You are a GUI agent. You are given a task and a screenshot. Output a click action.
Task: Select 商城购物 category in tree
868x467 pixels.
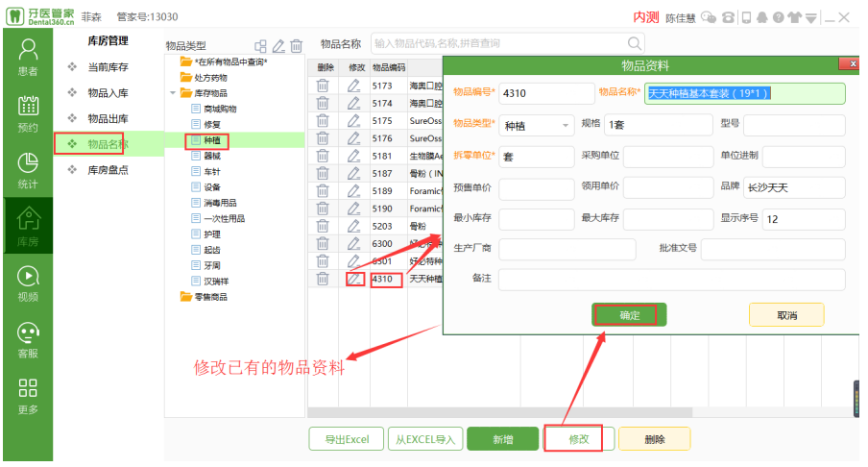tap(214, 109)
